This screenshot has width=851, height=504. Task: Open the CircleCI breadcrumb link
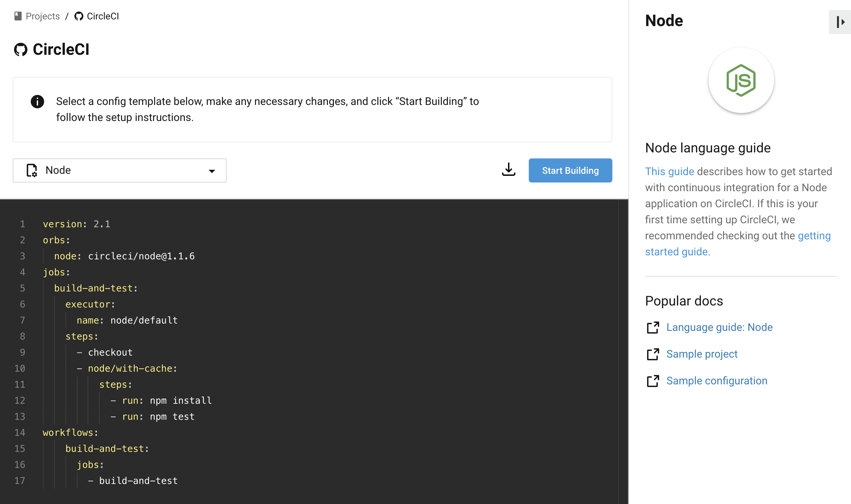click(x=103, y=16)
